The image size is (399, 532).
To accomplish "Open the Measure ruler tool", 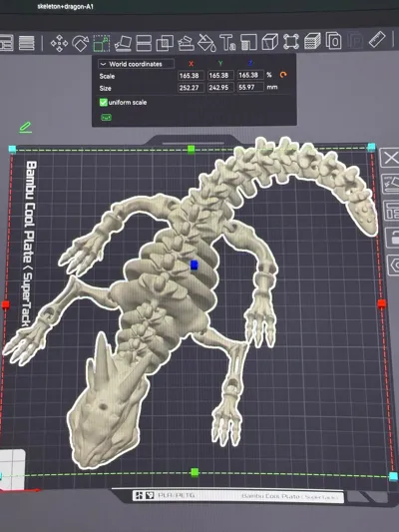I will (377, 40).
